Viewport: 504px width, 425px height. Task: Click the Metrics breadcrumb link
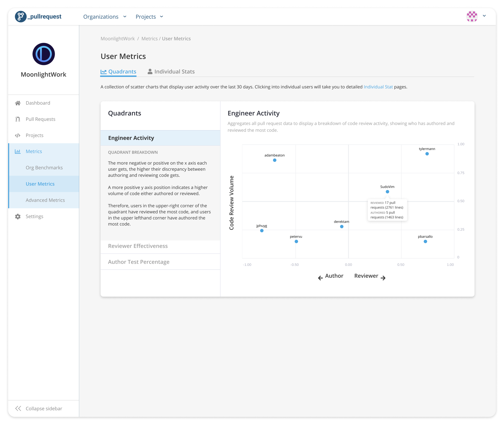[149, 39]
